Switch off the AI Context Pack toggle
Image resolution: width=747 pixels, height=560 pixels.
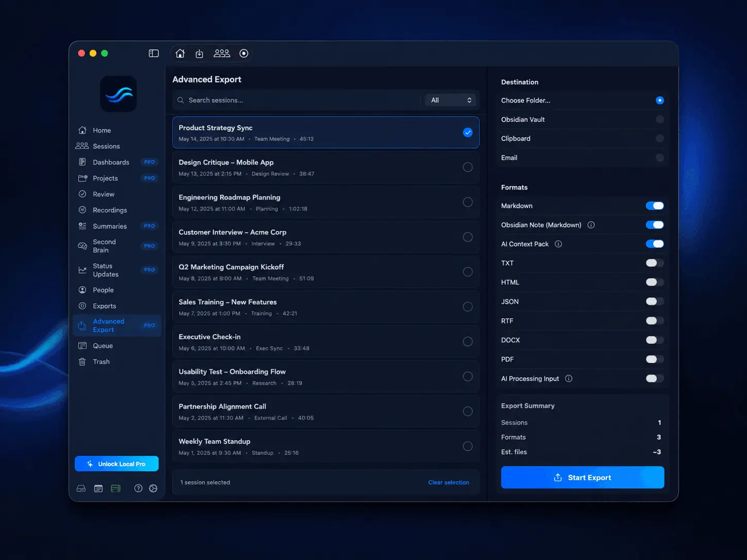click(655, 244)
